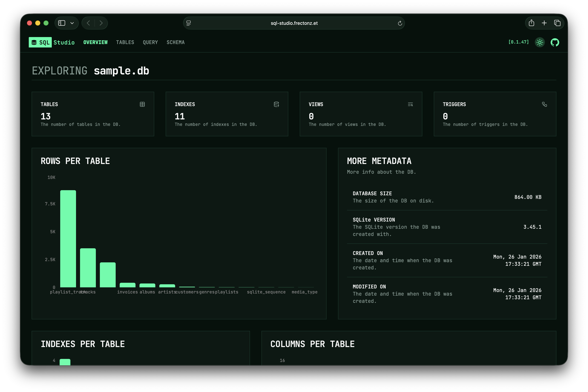Expand the sidebar dropdown chevron
588x392 pixels.
72,23
